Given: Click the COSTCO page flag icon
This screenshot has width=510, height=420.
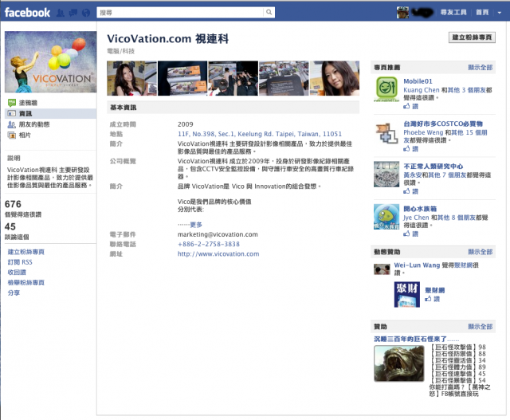Looking at the screenshot, I should [x=386, y=133].
